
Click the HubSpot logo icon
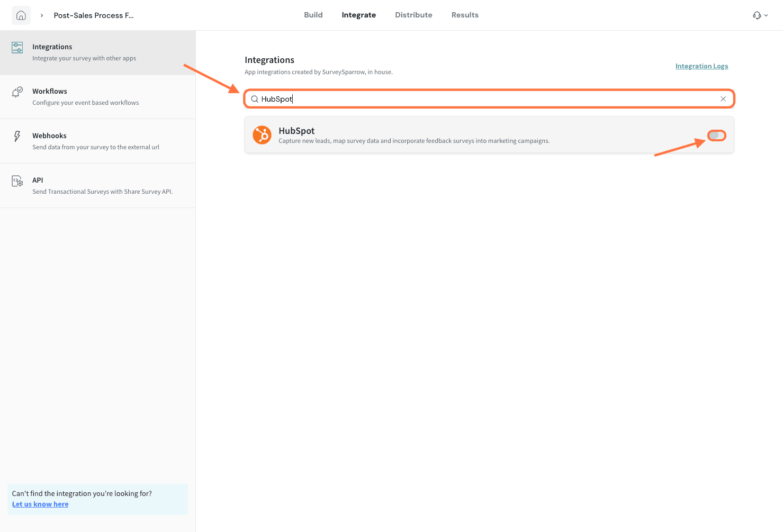coord(262,135)
